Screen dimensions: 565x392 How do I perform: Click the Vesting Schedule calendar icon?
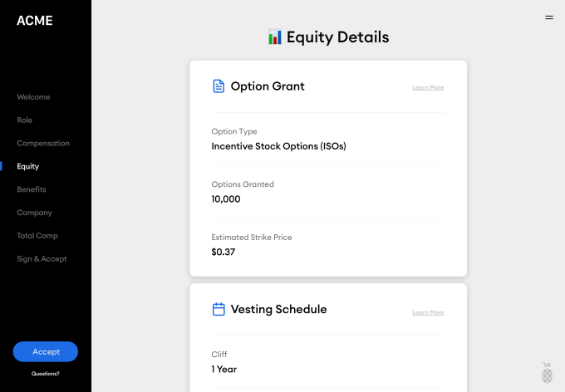[x=219, y=309]
